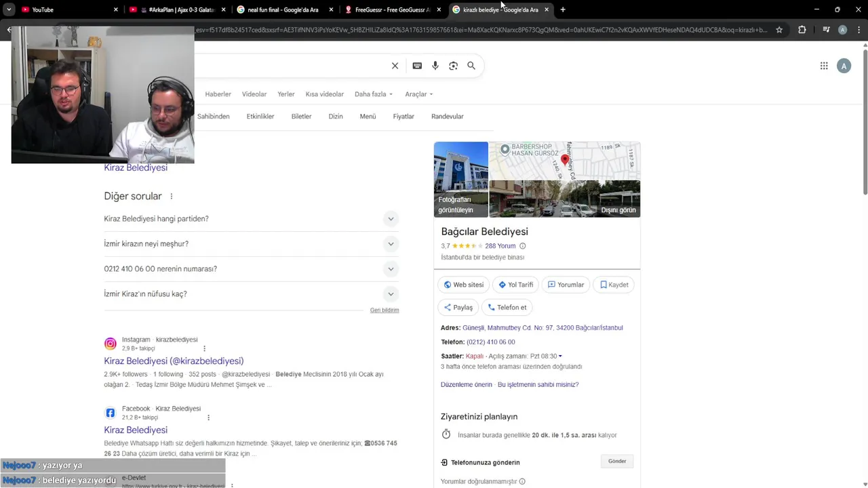
Task: Click the Düzenleme önerin link
Action: (x=467, y=385)
